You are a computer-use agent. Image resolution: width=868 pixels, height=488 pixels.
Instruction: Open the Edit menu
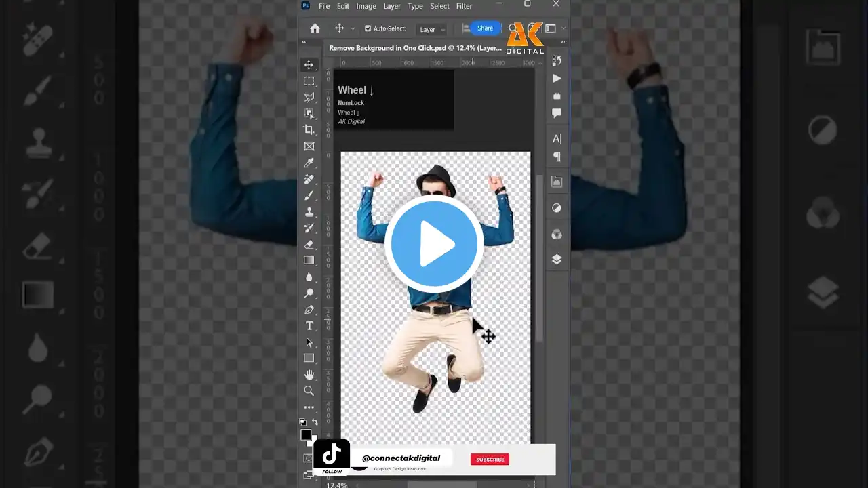343,6
